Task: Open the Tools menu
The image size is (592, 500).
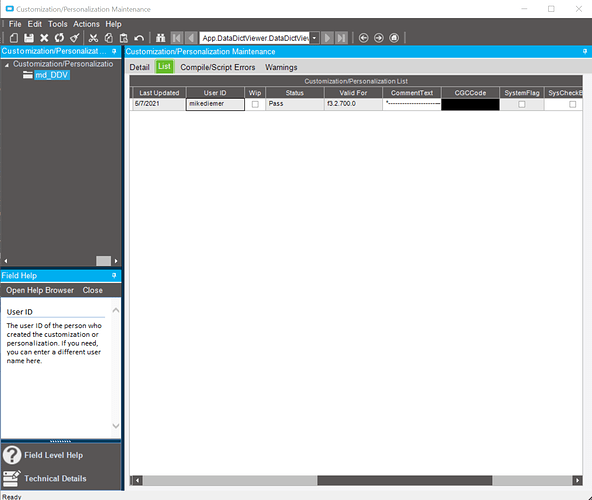Action: point(57,24)
